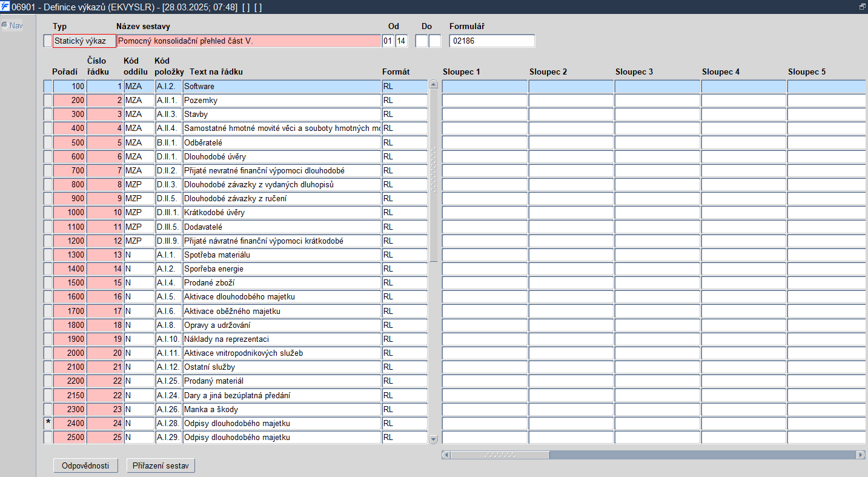The height and width of the screenshot is (477, 868).
Task: Click the Od field containing 01
Action: (x=388, y=41)
